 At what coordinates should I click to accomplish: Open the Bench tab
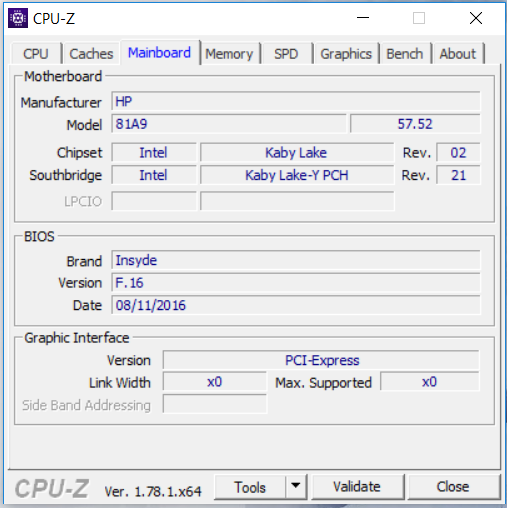click(x=405, y=54)
